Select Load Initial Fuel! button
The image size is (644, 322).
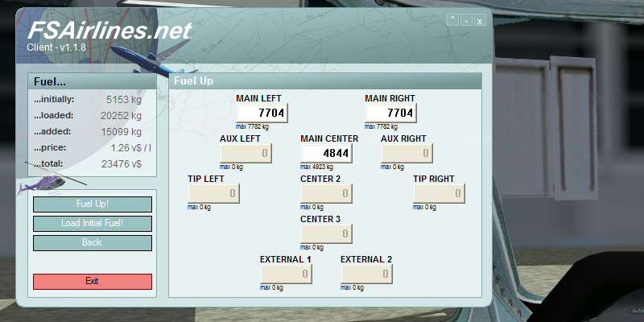[x=93, y=224]
